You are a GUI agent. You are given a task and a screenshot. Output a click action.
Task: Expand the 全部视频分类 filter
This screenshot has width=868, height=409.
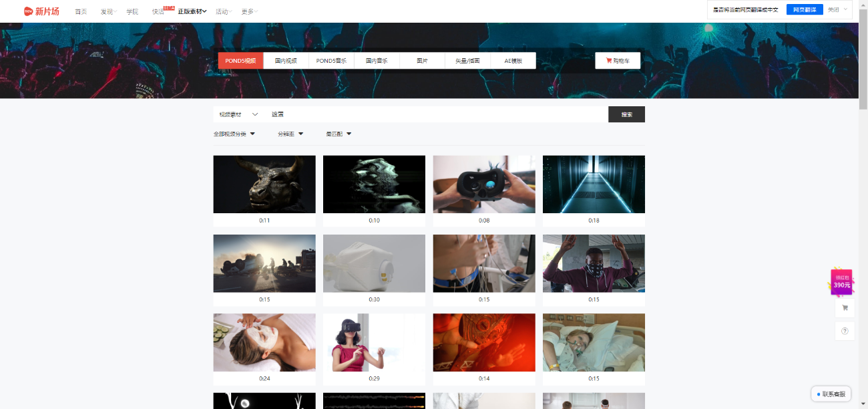tap(234, 134)
